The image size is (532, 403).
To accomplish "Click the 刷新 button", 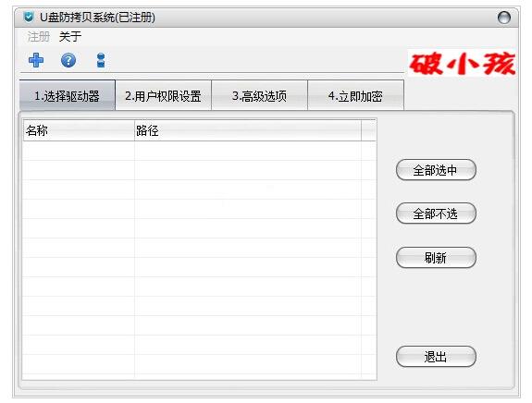I will pos(436,258).
